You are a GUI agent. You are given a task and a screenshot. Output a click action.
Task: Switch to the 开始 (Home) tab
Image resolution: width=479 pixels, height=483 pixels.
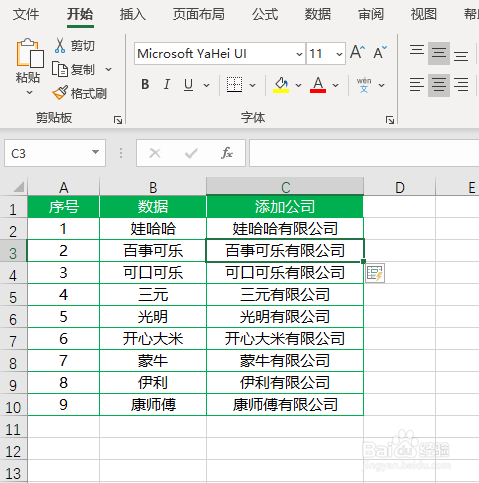(80, 14)
